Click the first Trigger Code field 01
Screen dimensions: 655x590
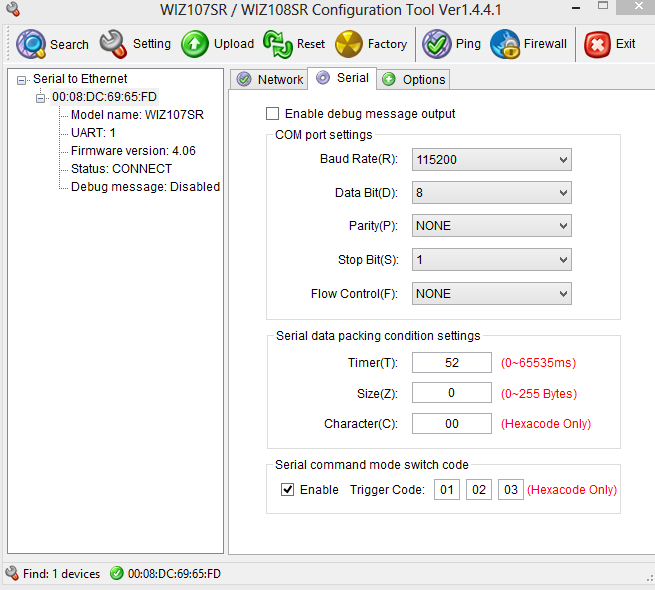coord(447,489)
